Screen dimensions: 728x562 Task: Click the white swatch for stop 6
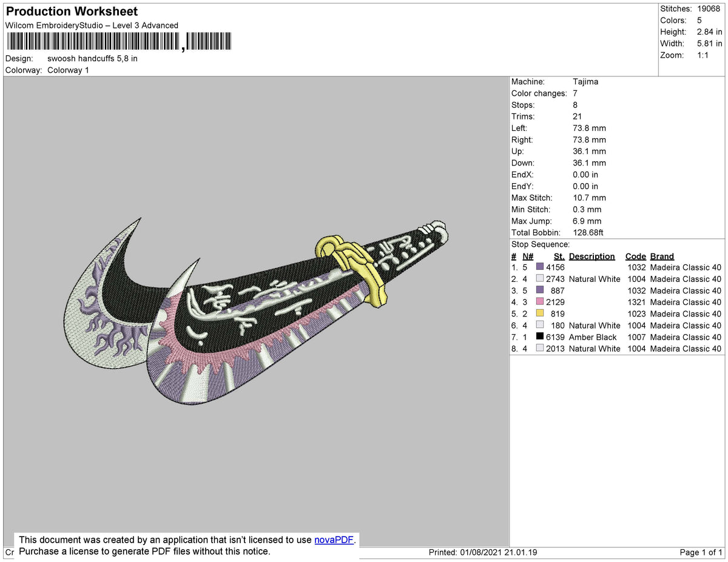point(540,325)
